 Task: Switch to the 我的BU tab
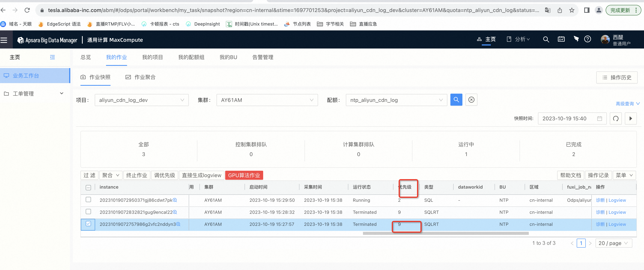(228, 57)
